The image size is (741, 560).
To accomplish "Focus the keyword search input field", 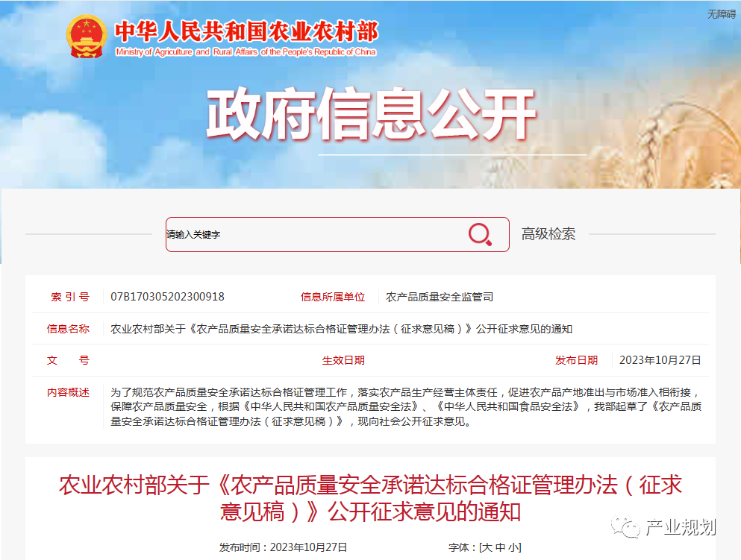I will [x=314, y=234].
